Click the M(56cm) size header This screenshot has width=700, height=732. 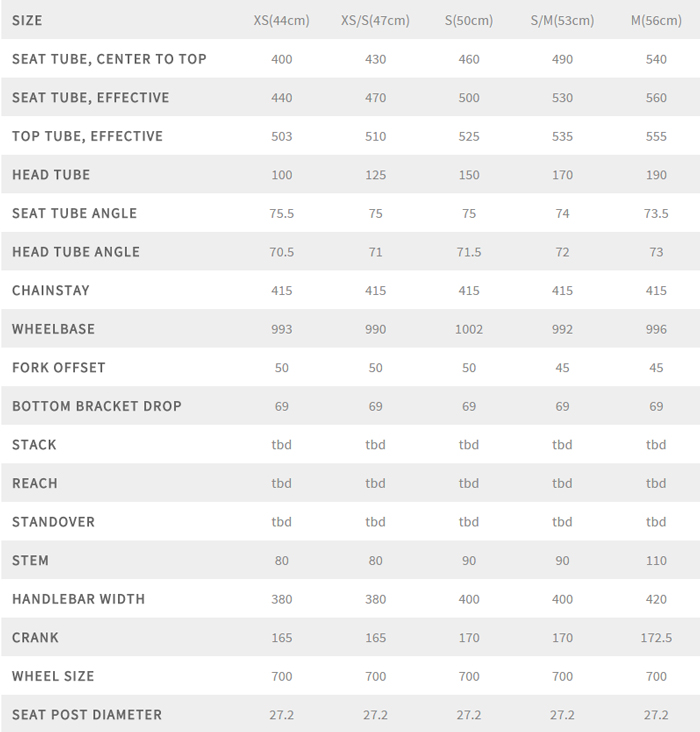click(x=656, y=21)
